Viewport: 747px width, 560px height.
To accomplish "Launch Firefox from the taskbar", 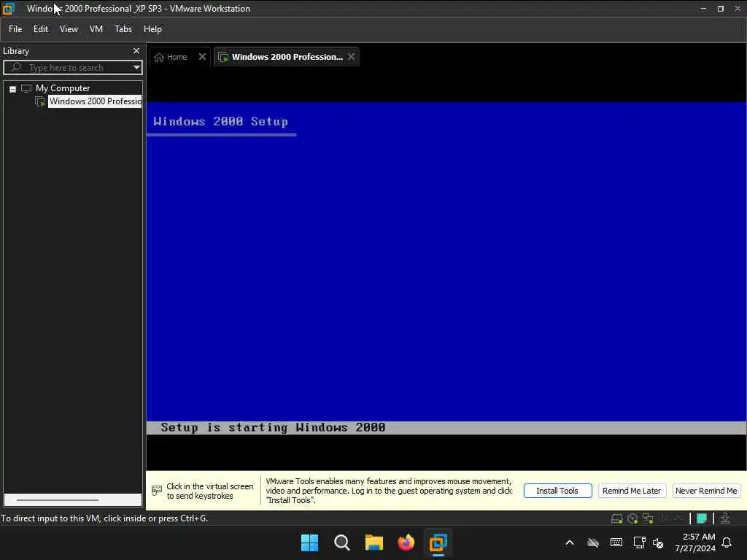I will click(406, 542).
